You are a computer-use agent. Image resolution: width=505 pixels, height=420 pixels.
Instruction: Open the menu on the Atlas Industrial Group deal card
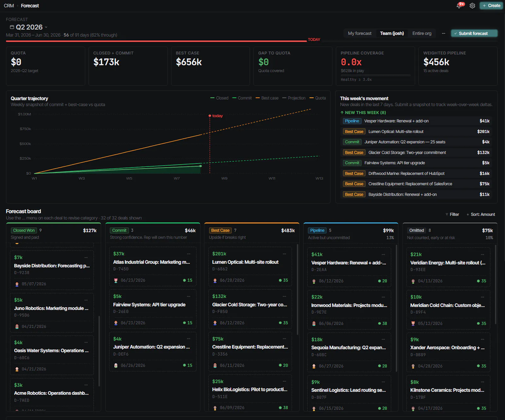pyautogui.click(x=188, y=254)
